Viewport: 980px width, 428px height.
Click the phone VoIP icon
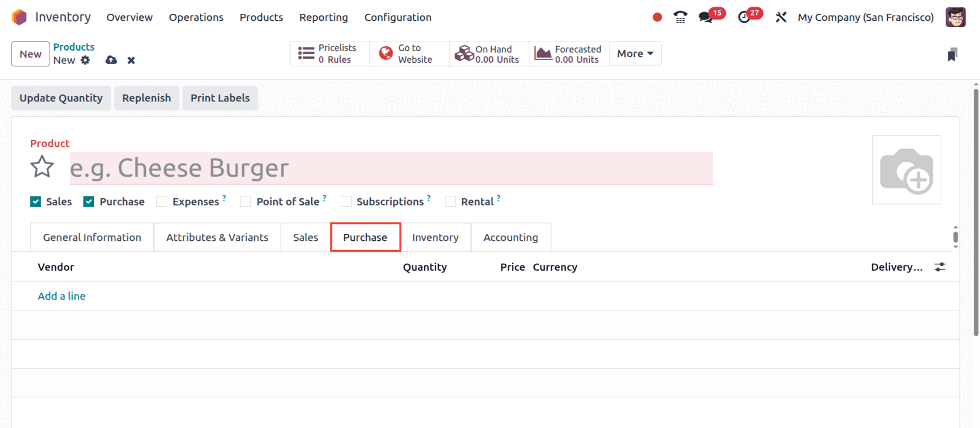point(680,17)
